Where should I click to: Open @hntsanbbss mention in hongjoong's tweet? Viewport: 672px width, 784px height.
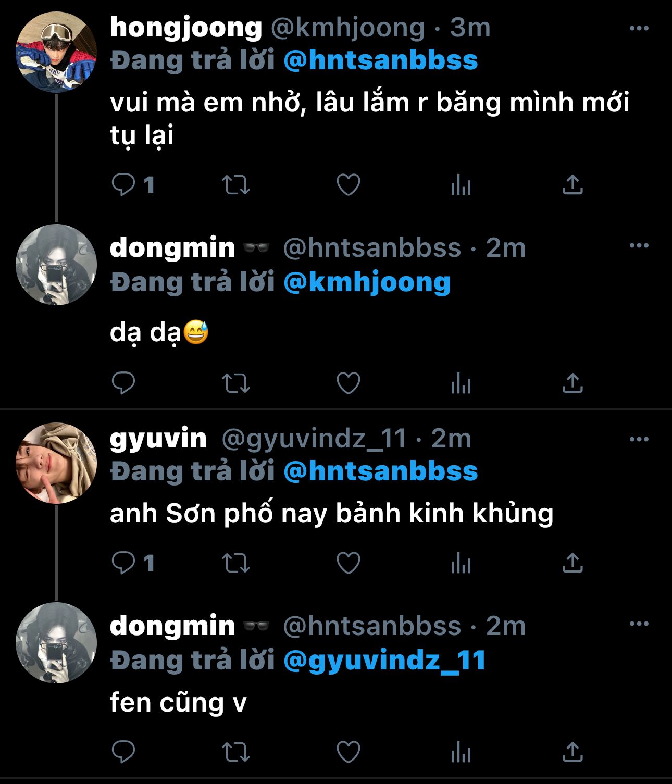pyautogui.click(x=381, y=60)
